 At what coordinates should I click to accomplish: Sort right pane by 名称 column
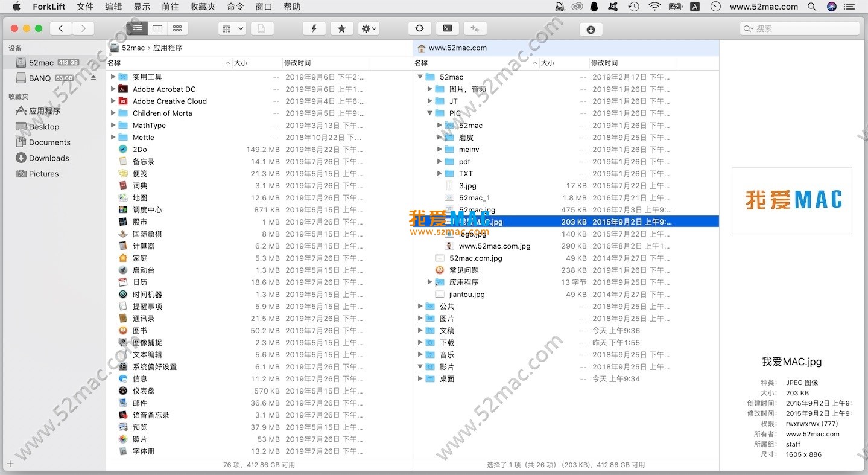click(475, 63)
